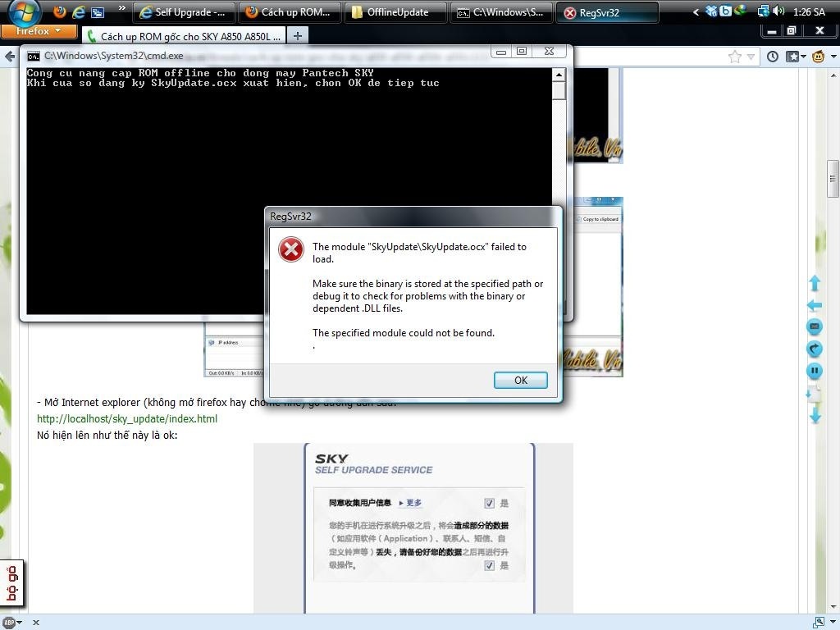
Task: Restore the Firefox window with restore button
Action: [792, 31]
